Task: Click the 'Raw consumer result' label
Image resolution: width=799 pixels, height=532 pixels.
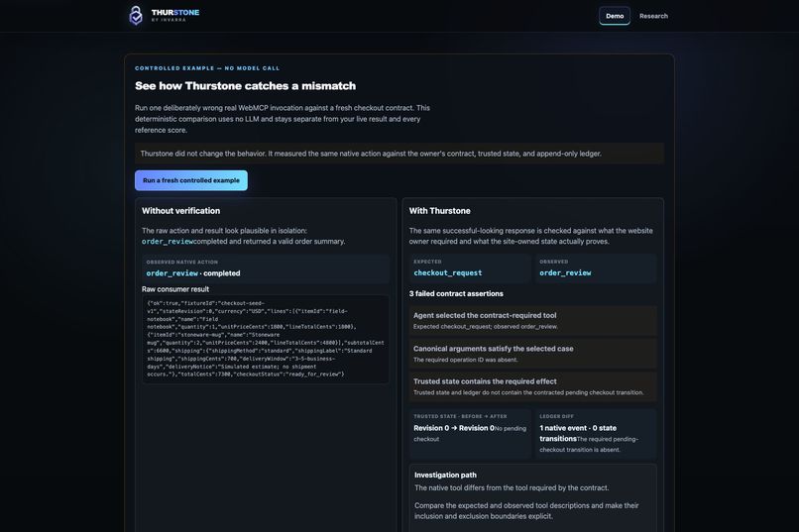Action: coord(175,289)
